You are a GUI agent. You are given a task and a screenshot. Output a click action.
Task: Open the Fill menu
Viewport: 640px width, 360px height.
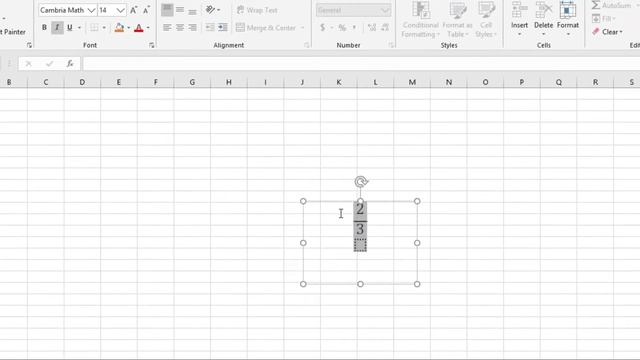(x=604, y=19)
